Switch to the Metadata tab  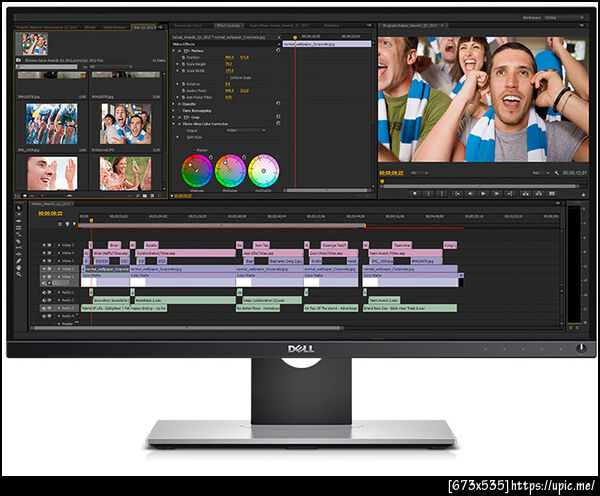point(331,26)
